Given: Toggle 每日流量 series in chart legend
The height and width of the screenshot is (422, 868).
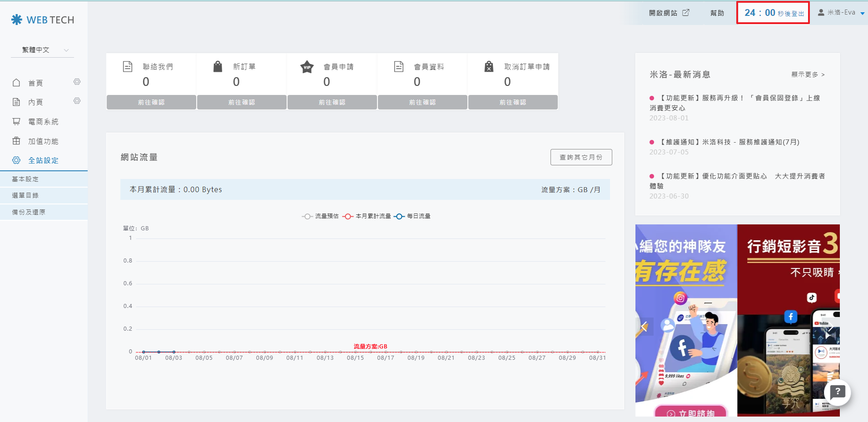Looking at the screenshot, I should click(412, 216).
